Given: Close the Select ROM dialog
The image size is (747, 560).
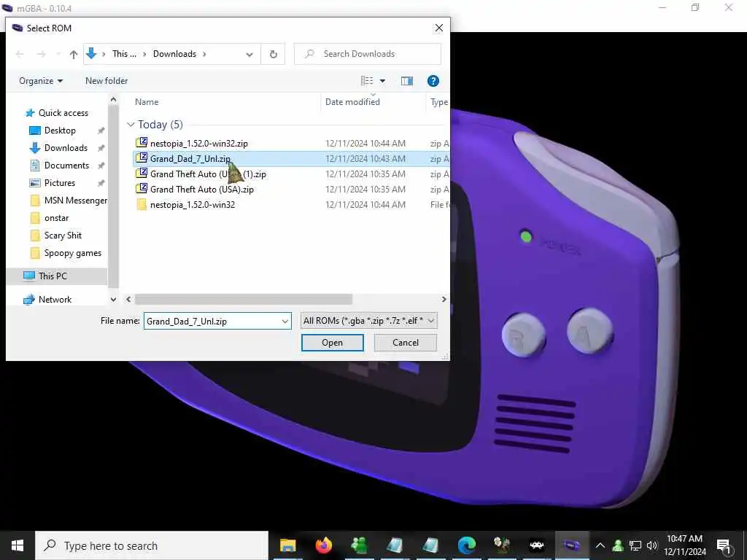Looking at the screenshot, I should (x=438, y=28).
